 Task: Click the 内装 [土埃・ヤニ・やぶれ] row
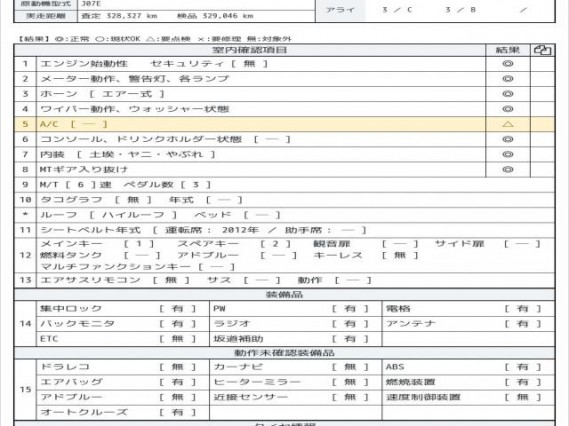click(128, 155)
